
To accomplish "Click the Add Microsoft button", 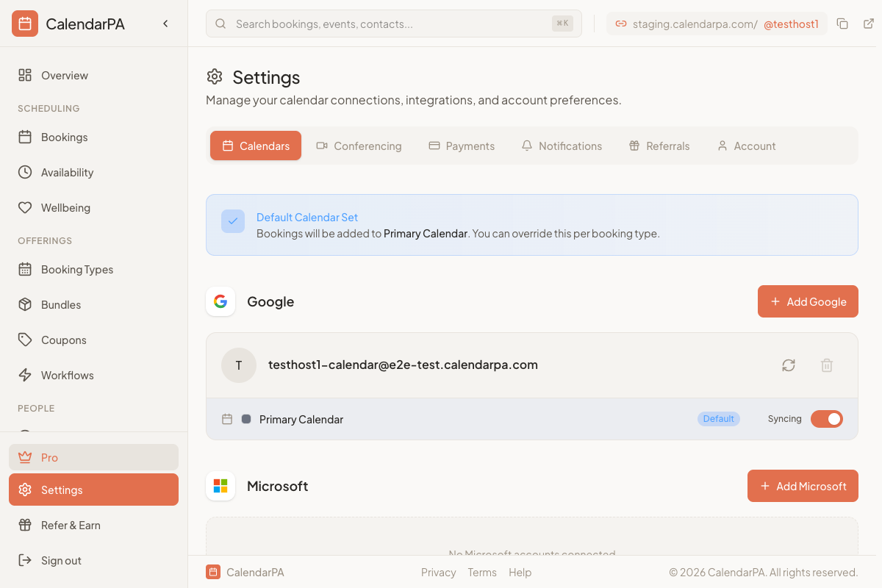I will tap(803, 486).
